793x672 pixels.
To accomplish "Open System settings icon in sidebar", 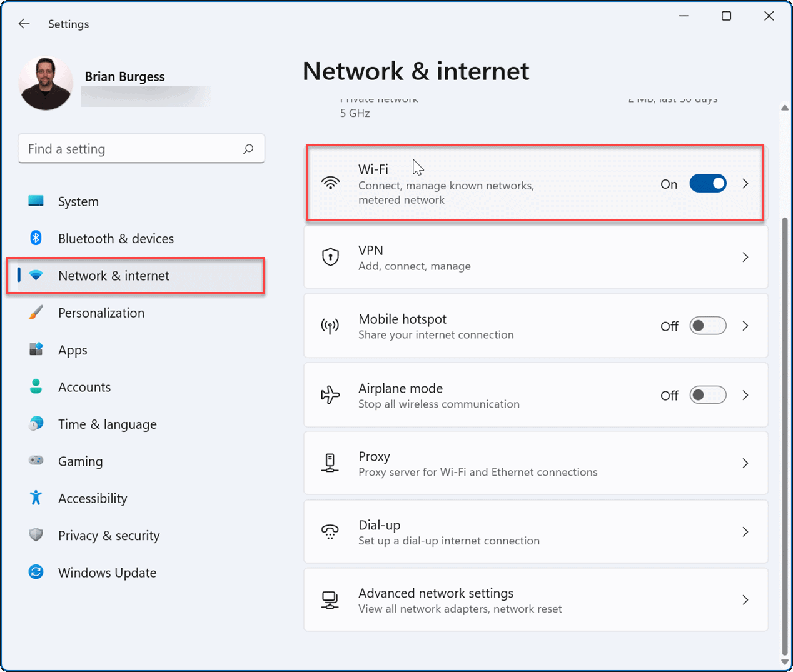I will tap(36, 201).
